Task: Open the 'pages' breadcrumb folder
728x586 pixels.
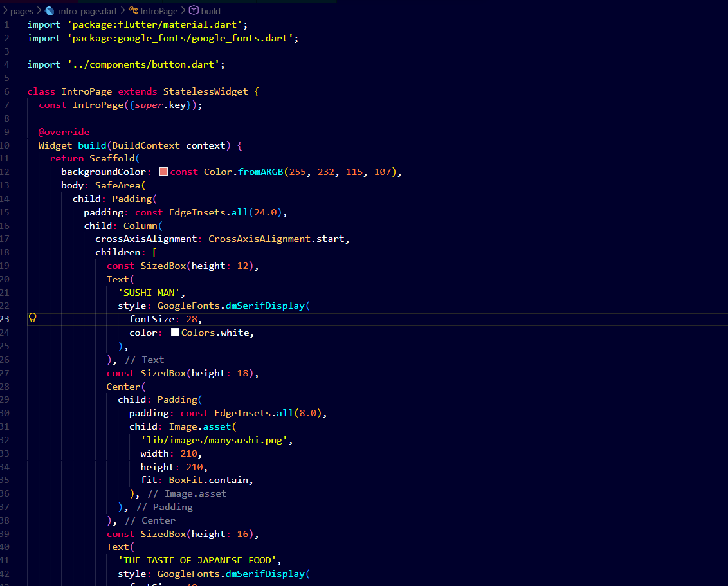Action: [x=22, y=11]
